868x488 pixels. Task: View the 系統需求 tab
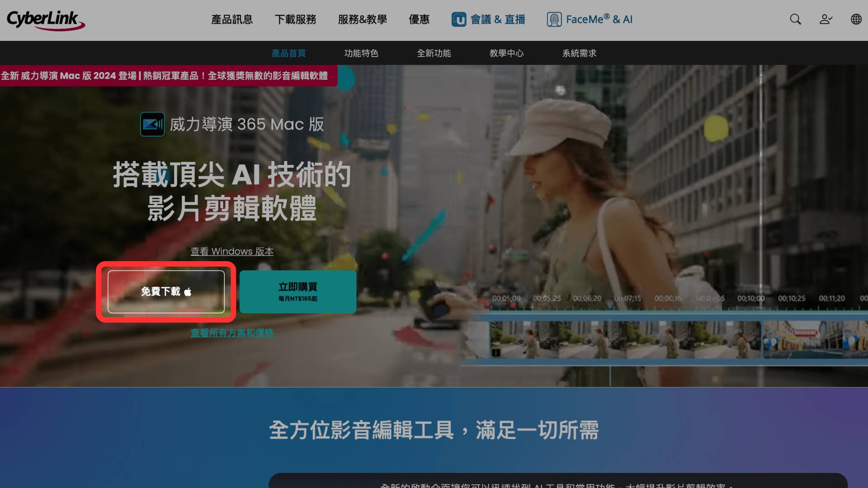tap(579, 53)
